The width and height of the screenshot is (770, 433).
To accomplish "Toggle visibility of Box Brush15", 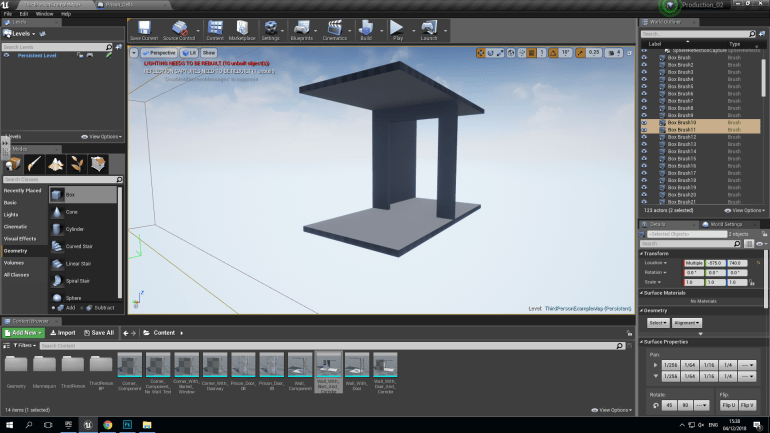I will coord(644,159).
